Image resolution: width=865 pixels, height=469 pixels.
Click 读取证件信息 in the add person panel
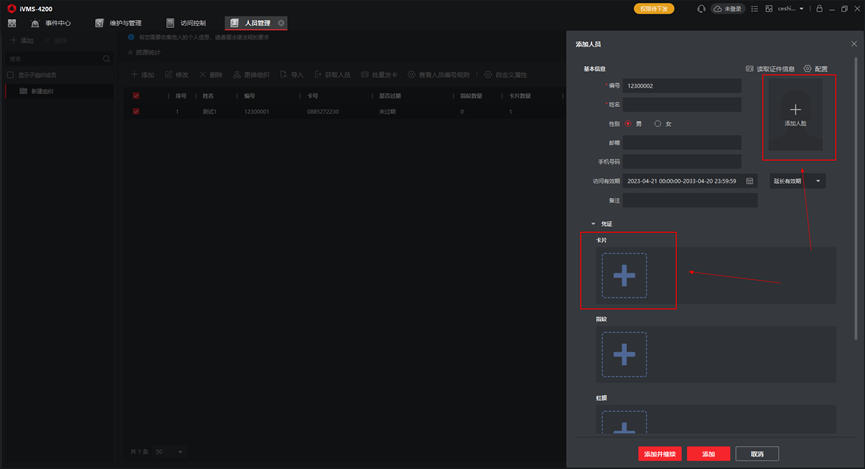pyautogui.click(x=770, y=69)
